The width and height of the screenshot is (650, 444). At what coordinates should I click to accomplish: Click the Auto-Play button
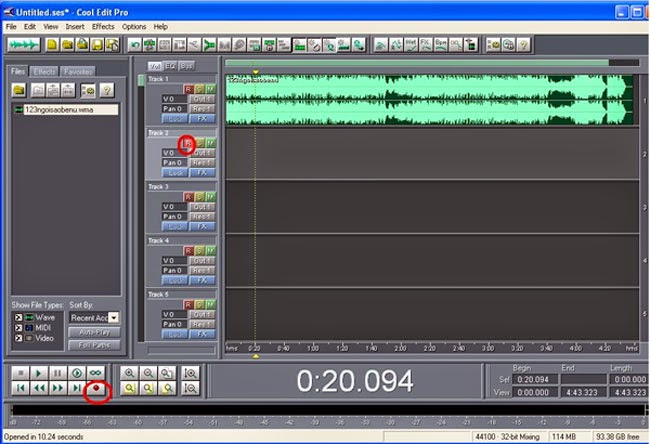click(x=93, y=331)
